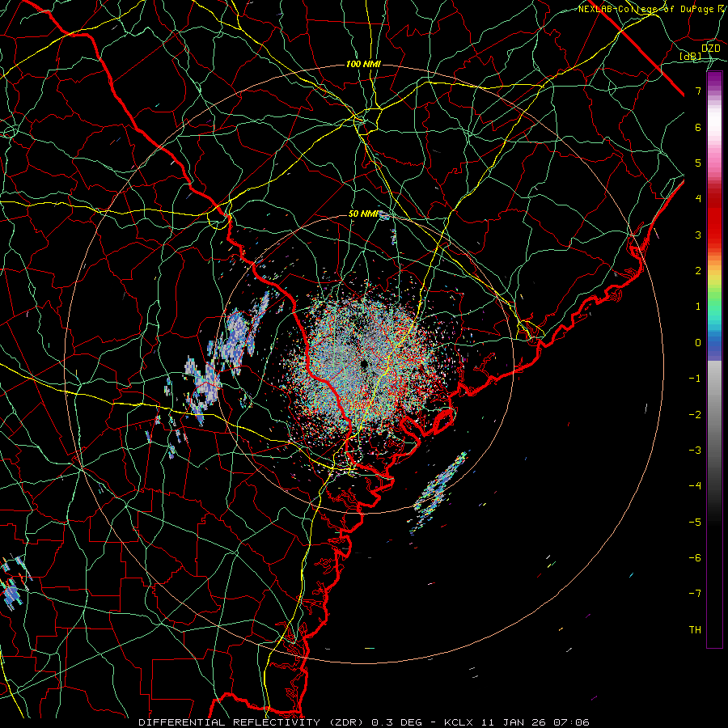Click the 6 value on the color scale
728x728 pixels.
pos(698,127)
